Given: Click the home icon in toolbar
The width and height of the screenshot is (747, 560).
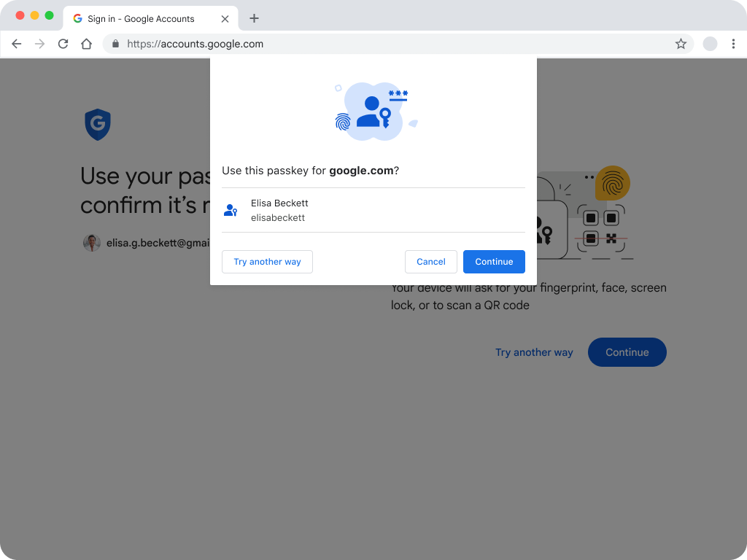Looking at the screenshot, I should [86, 44].
